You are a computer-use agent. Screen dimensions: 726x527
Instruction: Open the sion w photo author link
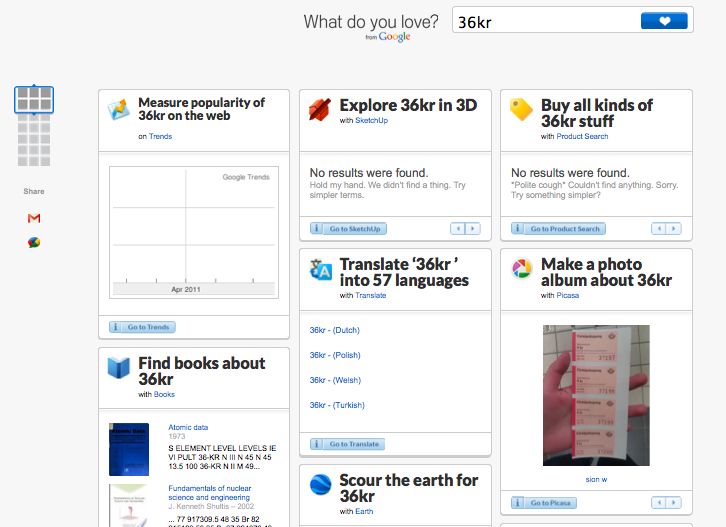click(596, 479)
